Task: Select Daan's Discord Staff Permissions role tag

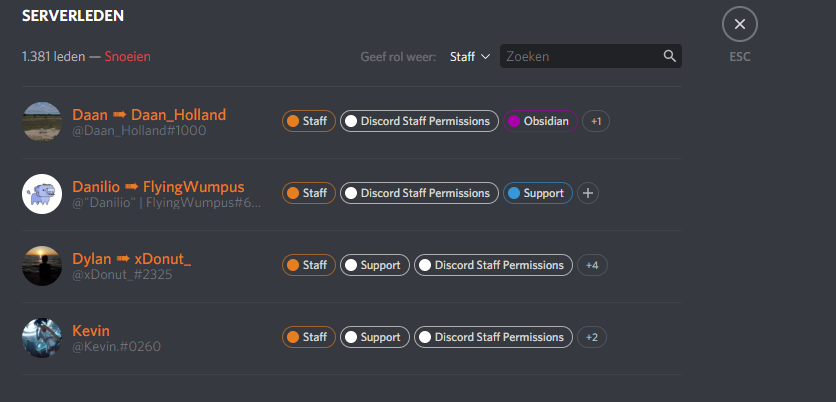Action: [419, 121]
